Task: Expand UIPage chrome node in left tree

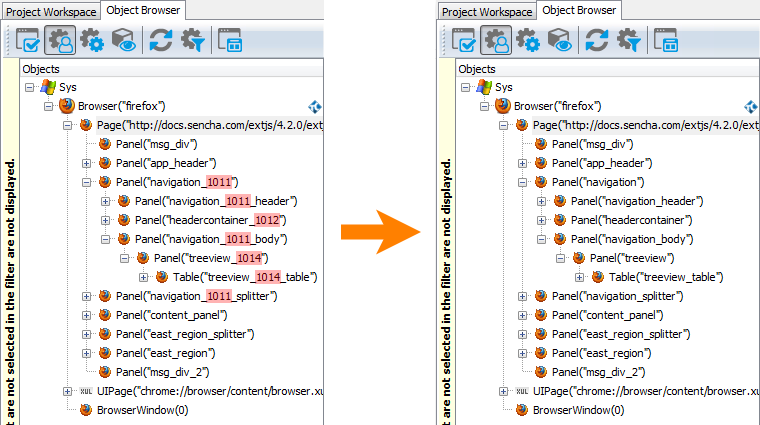Action: coord(67,391)
